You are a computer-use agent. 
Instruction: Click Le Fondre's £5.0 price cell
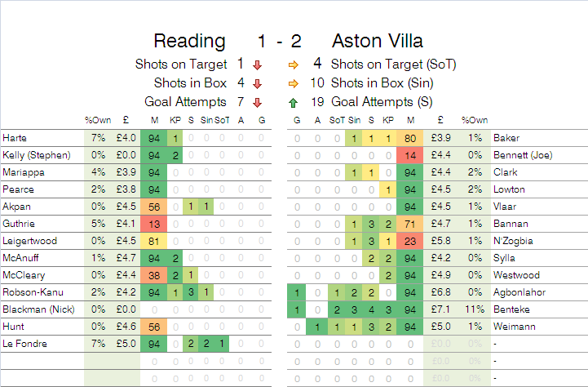click(125, 344)
